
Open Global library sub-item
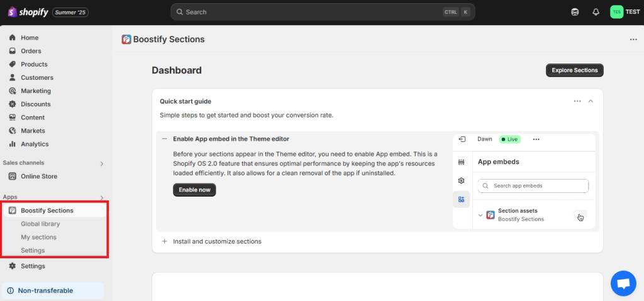pyautogui.click(x=40, y=224)
